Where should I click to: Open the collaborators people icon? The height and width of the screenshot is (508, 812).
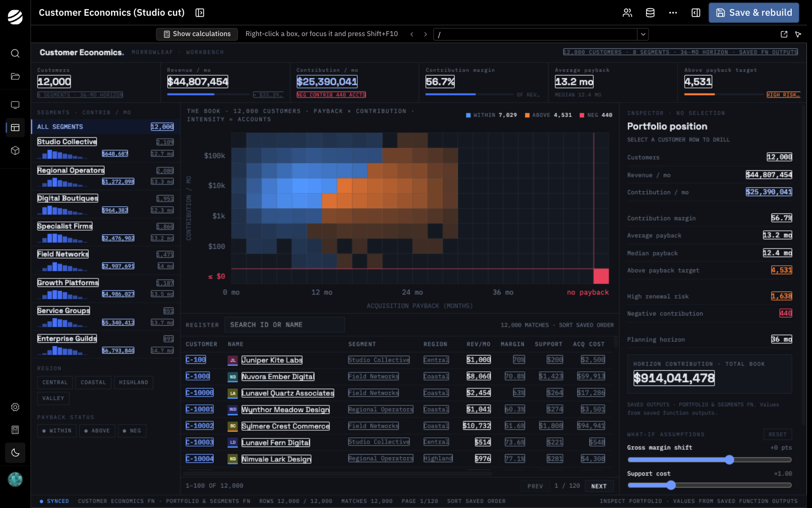coord(627,13)
